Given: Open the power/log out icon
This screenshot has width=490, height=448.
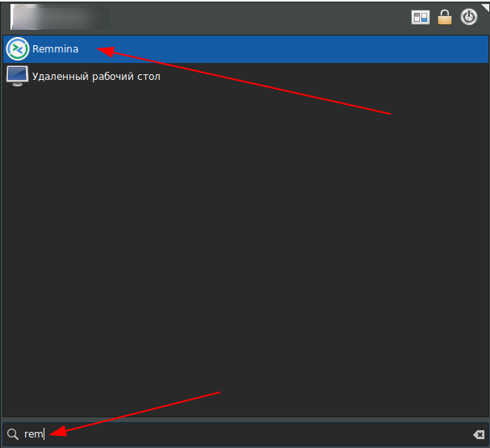Looking at the screenshot, I should pyautogui.click(x=469, y=17).
